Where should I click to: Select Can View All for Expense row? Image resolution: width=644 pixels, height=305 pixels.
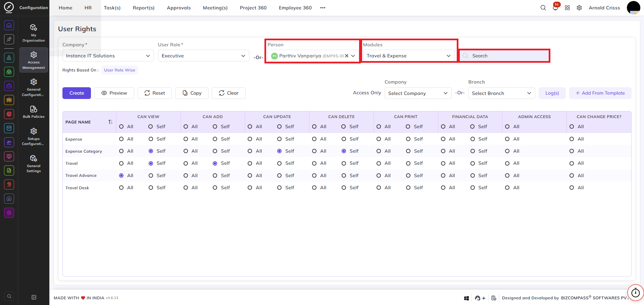[x=121, y=139]
